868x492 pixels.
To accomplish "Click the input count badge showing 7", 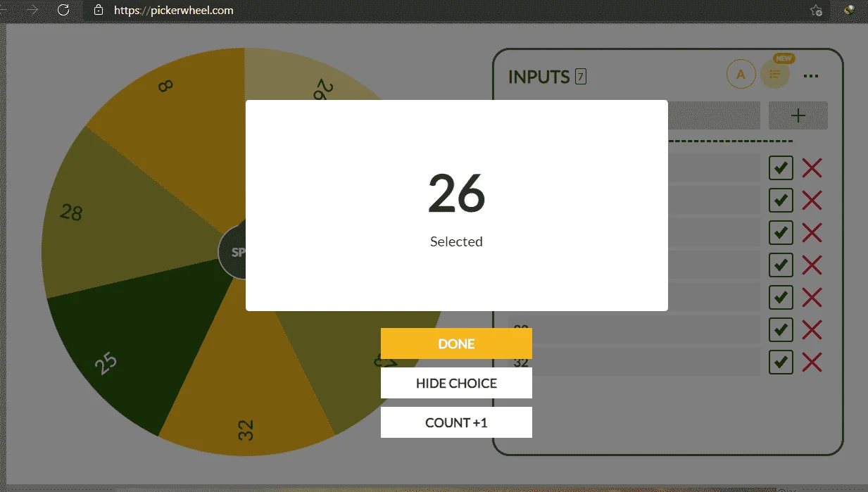I will pos(580,76).
